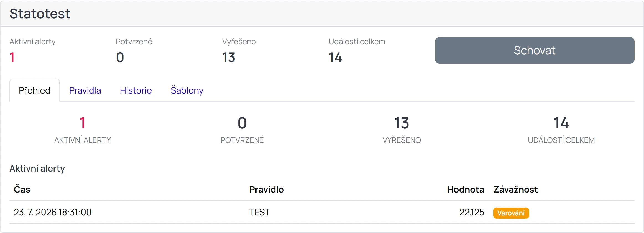
Task: Click the top Aktivní alerty counter
Action: tap(32, 50)
